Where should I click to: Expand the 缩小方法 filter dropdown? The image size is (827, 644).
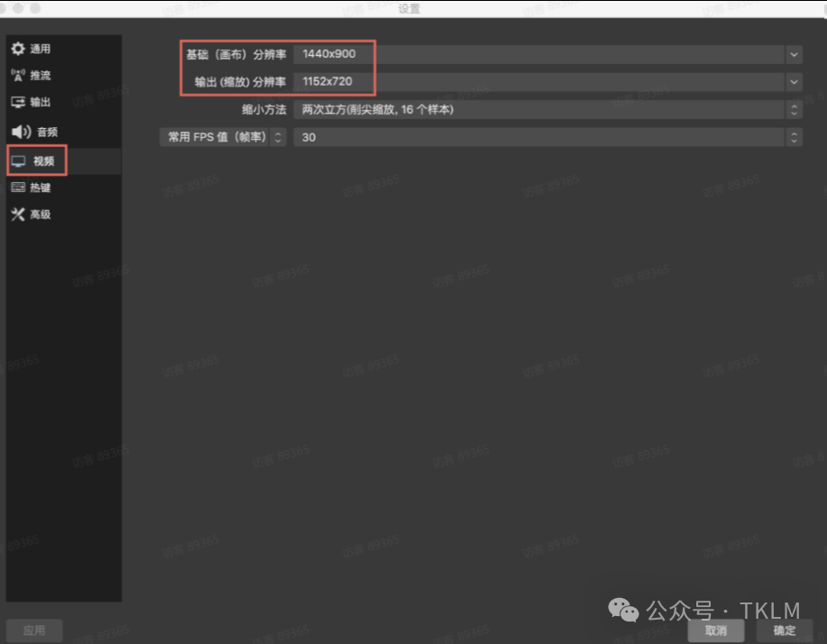pyautogui.click(x=793, y=110)
